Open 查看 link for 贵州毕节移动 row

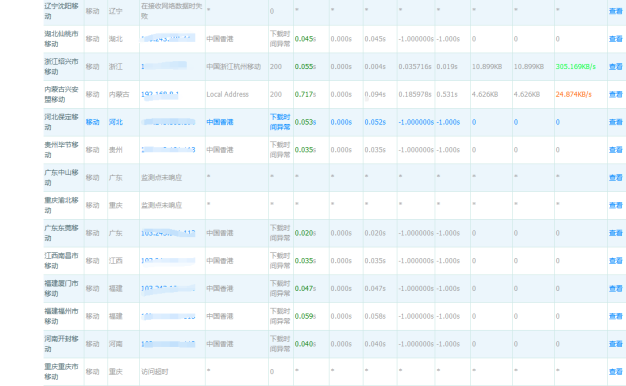coord(615,150)
